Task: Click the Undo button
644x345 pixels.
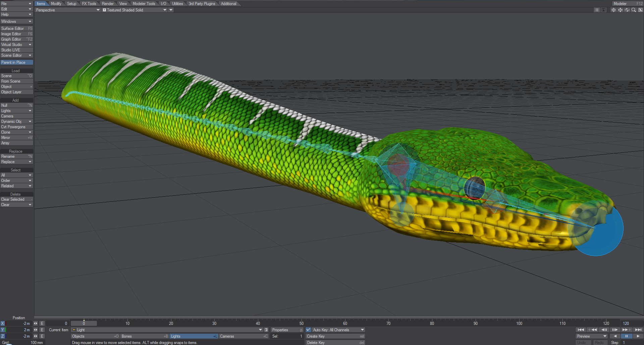Action: tap(583, 343)
